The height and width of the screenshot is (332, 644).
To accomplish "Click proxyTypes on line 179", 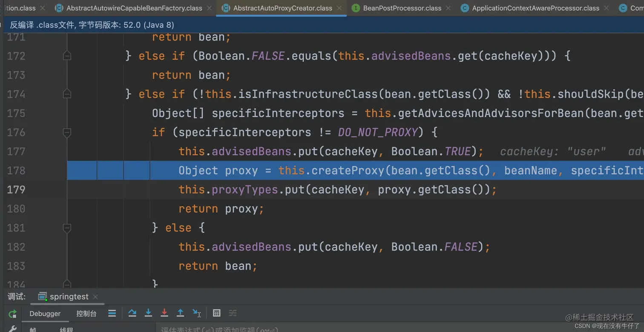I will [245, 190].
